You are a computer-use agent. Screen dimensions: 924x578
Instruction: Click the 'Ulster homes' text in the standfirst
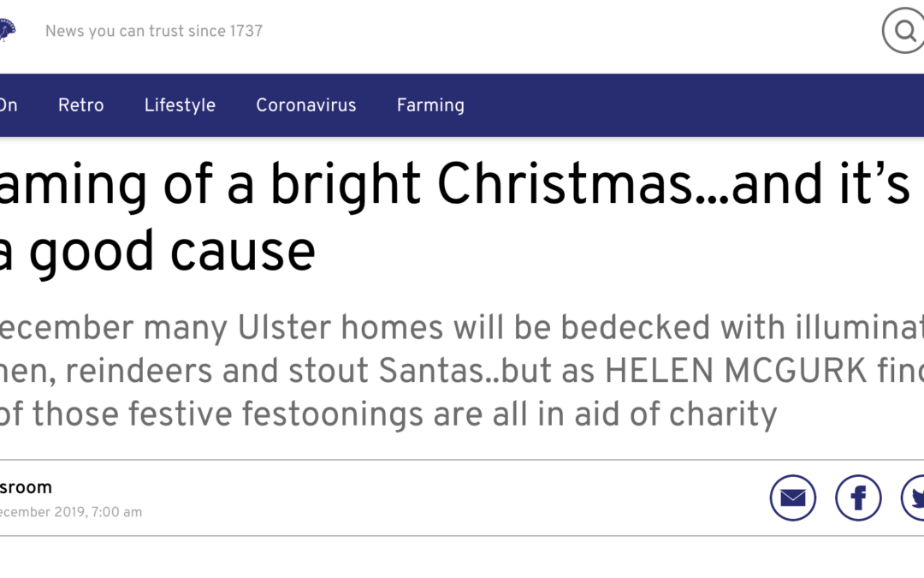click(340, 327)
